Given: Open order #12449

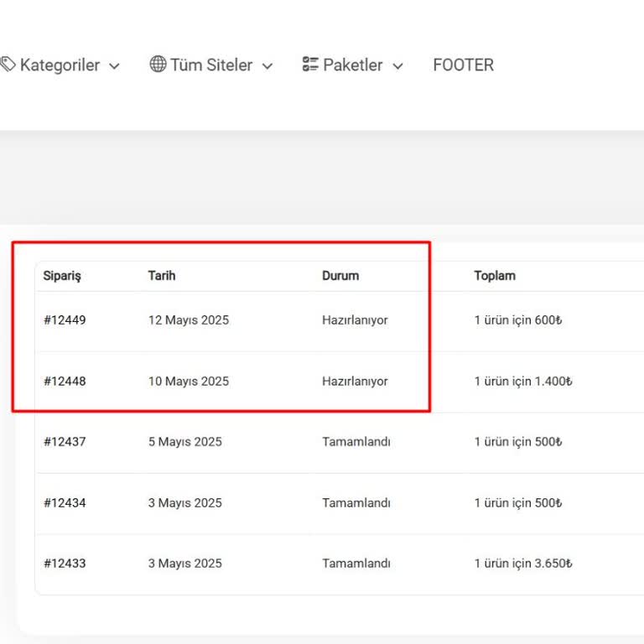Looking at the screenshot, I should [x=65, y=320].
